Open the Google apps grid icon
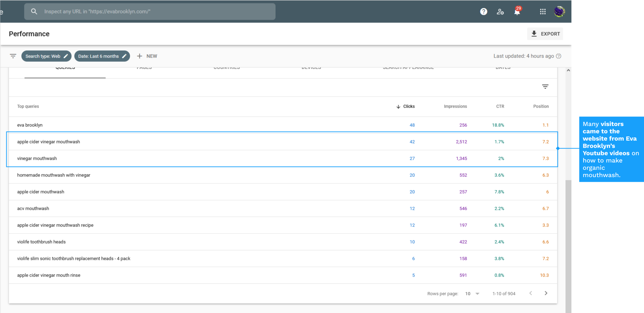The height and width of the screenshot is (313, 644). (x=543, y=12)
